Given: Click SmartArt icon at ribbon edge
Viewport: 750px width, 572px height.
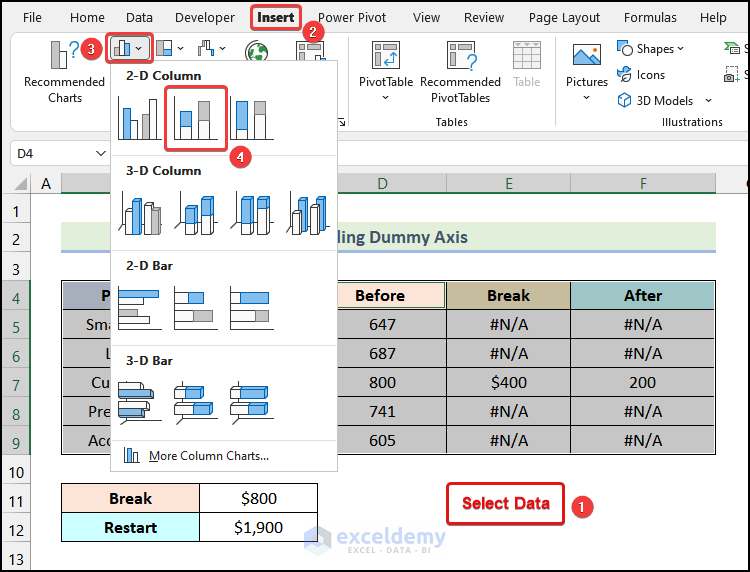Looking at the screenshot, I should point(732,48).
